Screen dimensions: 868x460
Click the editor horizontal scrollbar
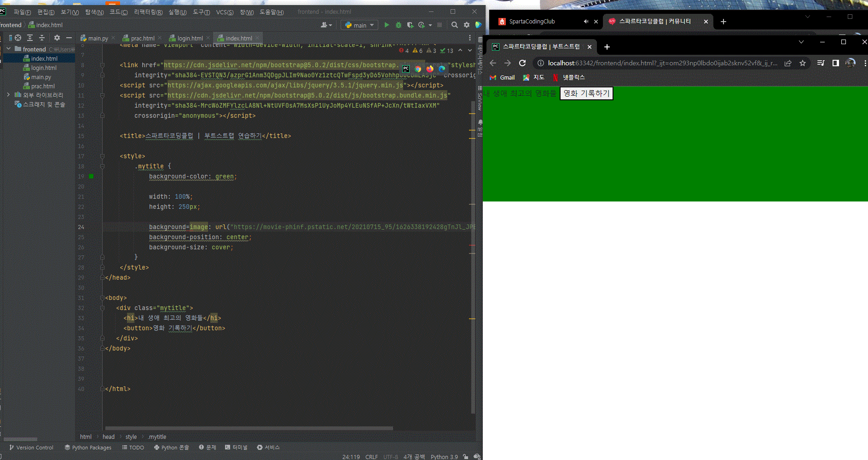(249, 428)
